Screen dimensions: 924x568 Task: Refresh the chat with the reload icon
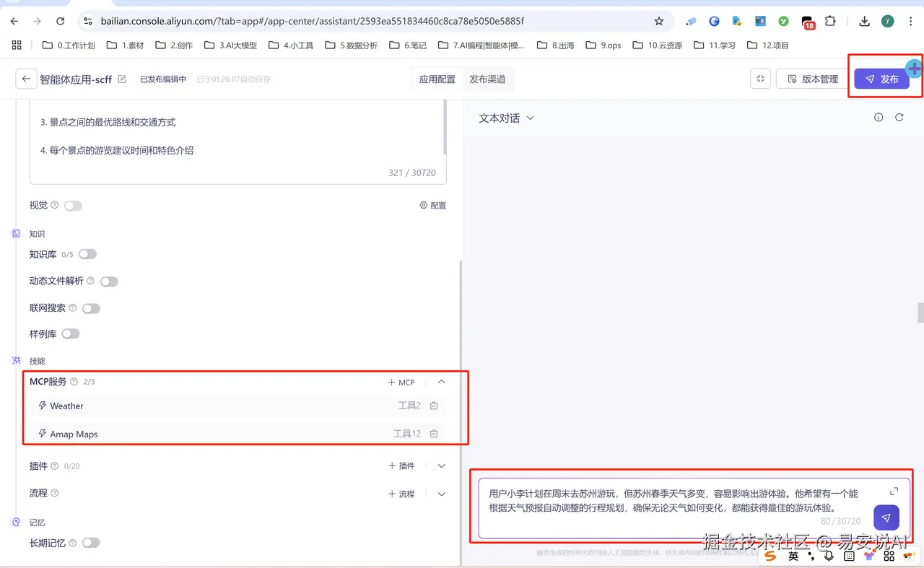click(x=899, y=117)
